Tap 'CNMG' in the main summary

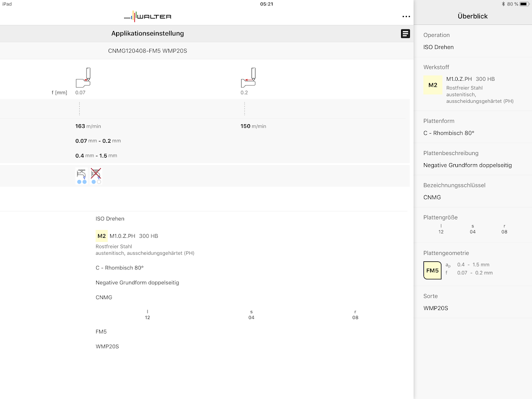(x=104, y=297)
